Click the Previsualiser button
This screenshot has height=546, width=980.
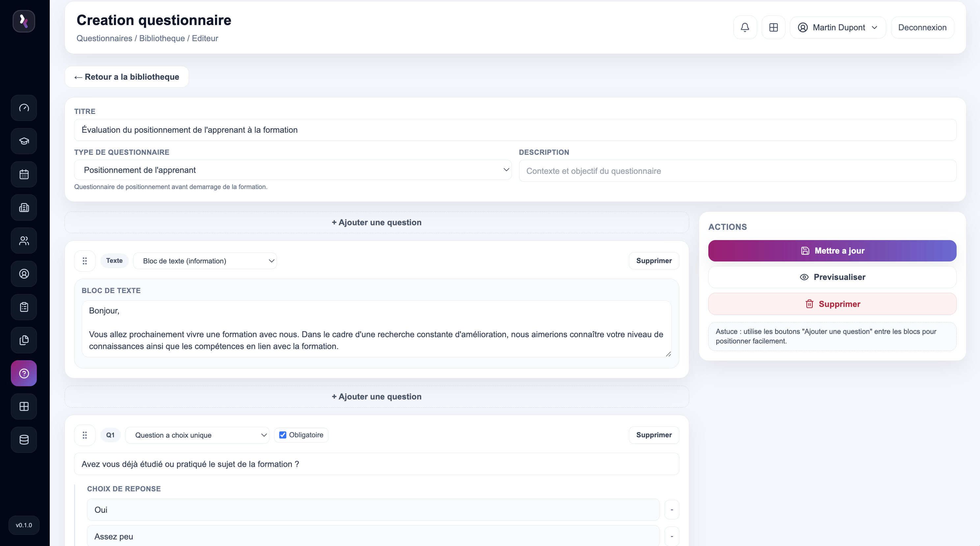832,277
